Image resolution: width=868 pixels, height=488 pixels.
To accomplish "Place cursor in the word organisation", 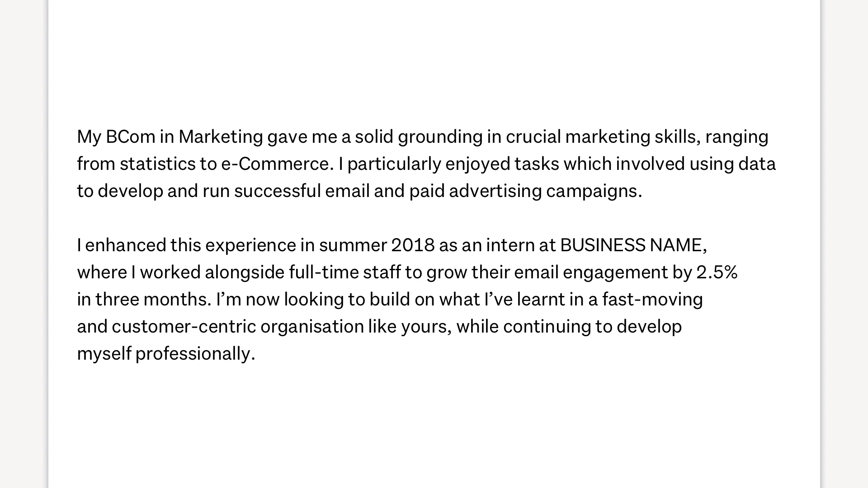I will pyautogui.click(x=312, y=327).
